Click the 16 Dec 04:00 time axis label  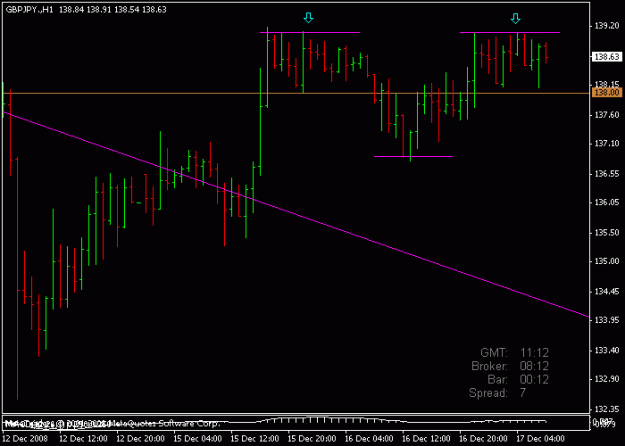tap(369, 438)
